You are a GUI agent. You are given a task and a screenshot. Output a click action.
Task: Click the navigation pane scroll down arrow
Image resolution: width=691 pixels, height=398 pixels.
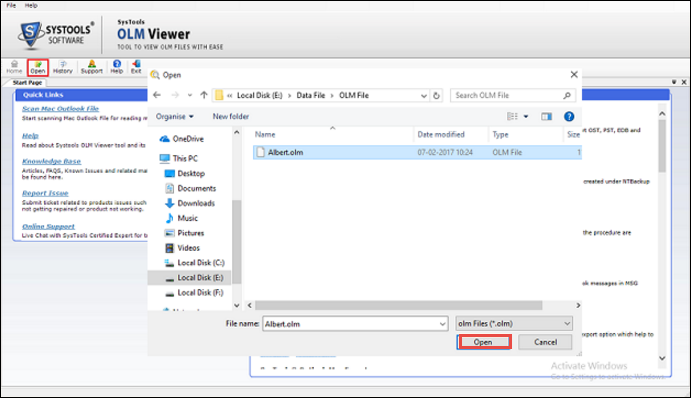click(237, 305)
